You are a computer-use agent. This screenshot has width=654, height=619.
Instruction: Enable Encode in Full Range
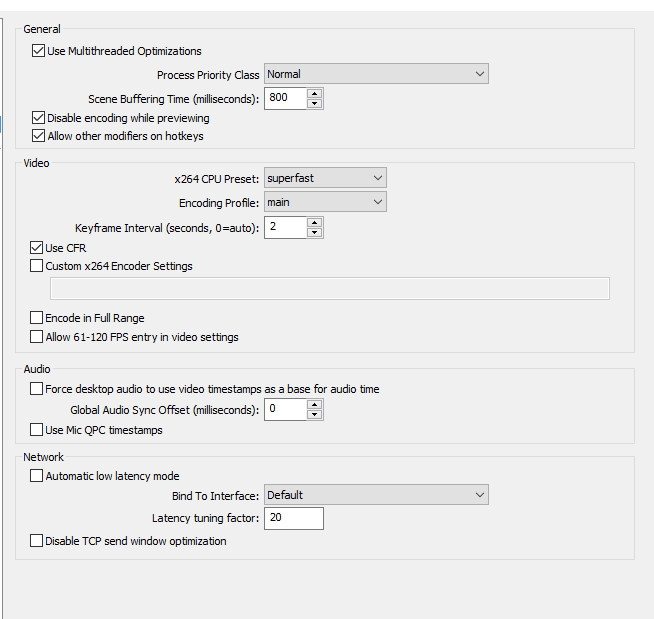(x=36, y=318)
